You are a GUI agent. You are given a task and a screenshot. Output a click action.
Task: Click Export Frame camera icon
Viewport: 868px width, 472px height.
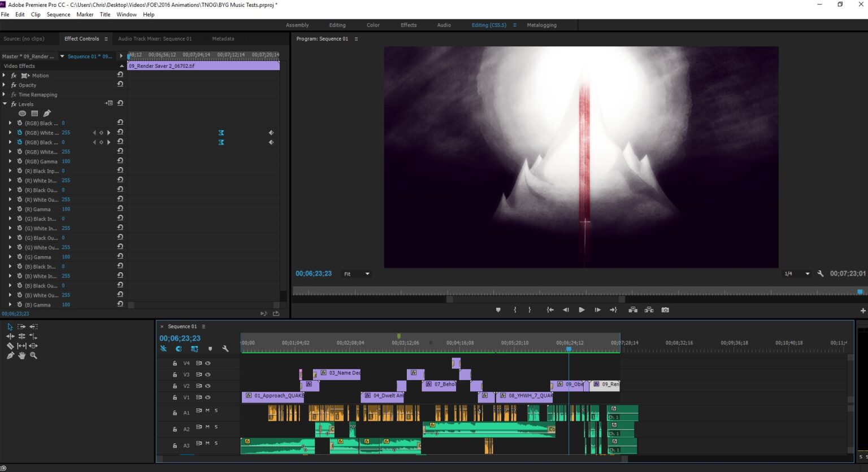pos(665,310)
